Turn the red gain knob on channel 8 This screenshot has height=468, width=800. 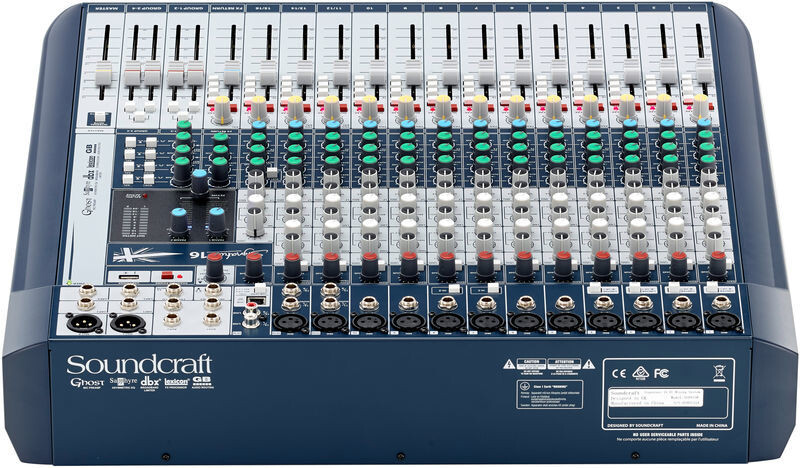click(x=447, y=266)
